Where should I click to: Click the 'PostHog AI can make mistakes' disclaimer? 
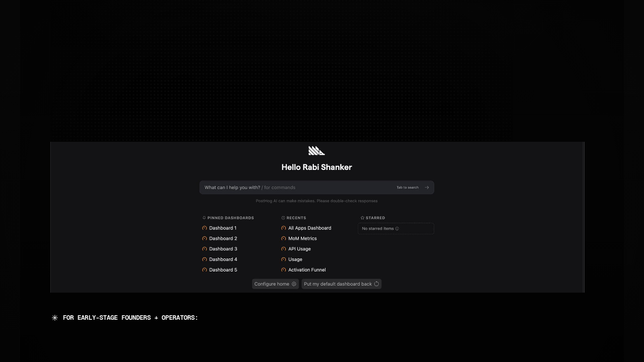pyautogui.click(x=316, y=201)
